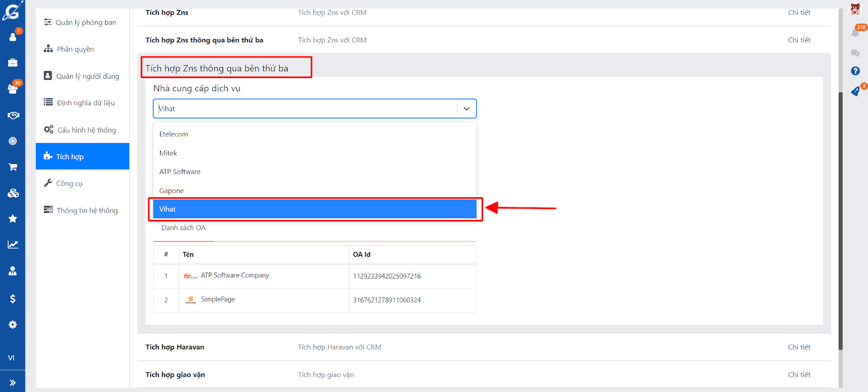The width and height of the screenshot is (868, 392).
Task: Open the cubes icon in left rail
Action: [x=13, y=193]
